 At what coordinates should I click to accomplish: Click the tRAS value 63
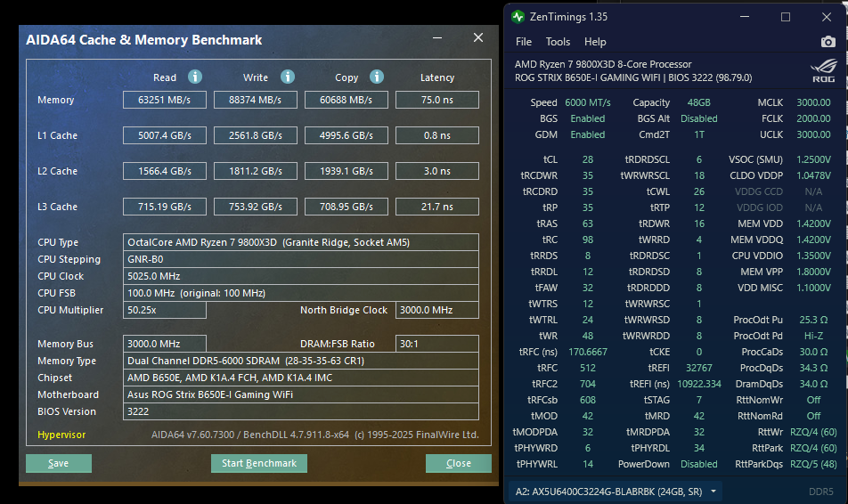click(588, 224)
